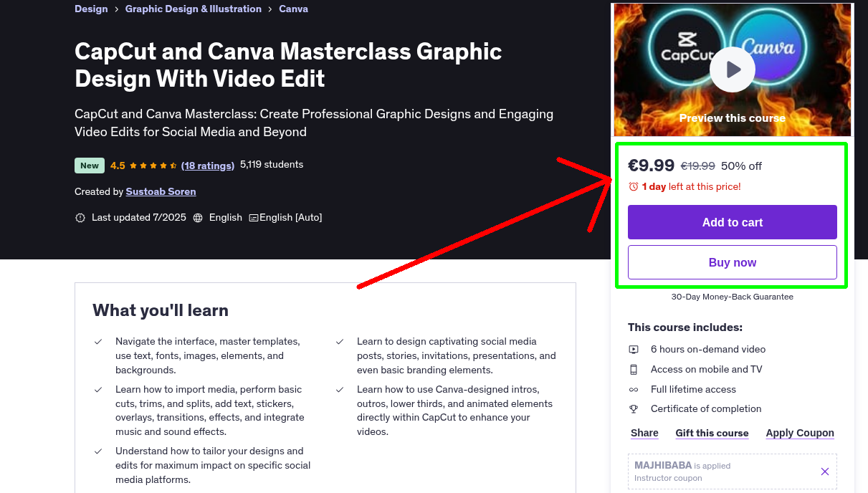
Task: Click the New badge
Action: point(90,166)
